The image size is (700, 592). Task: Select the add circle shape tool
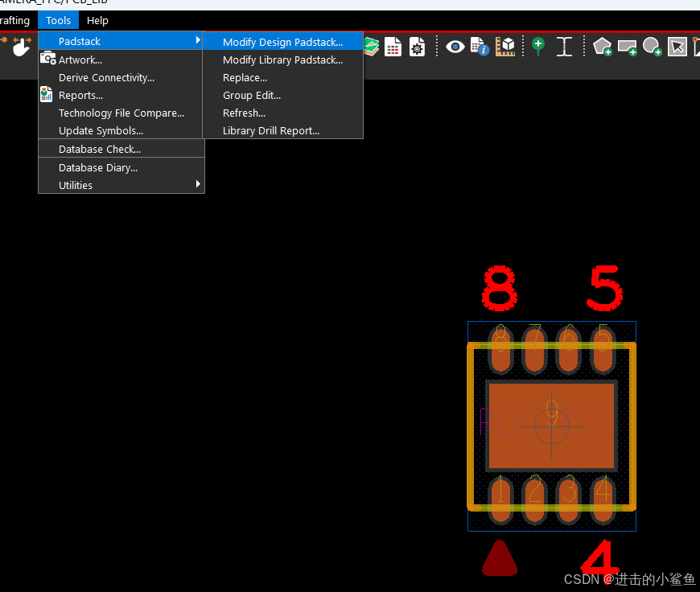coord(653,47)
